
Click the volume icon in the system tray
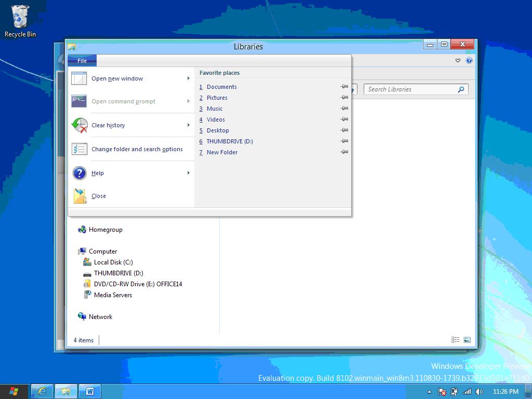(x=478, y=392)
